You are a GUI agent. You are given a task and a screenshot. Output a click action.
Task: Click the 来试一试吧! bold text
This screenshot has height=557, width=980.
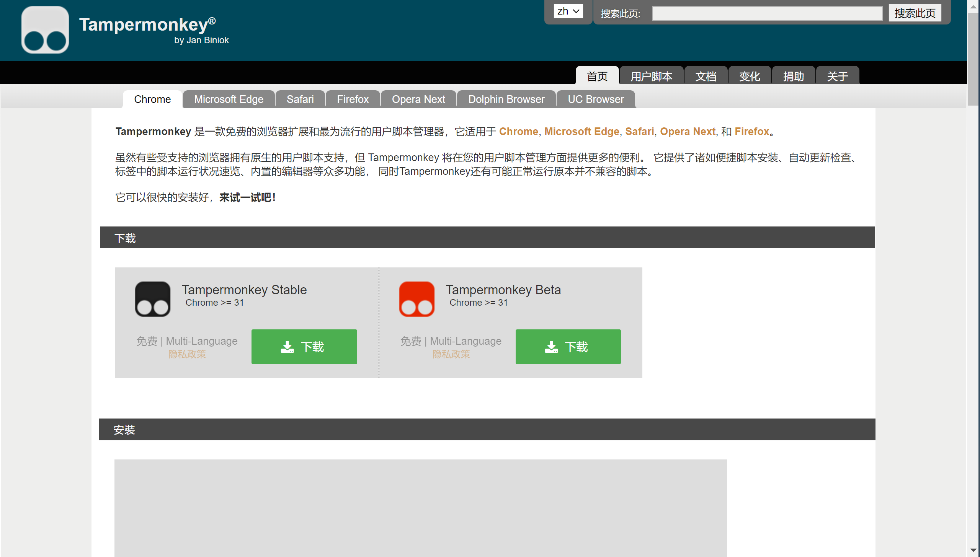(x=248, y=197)
